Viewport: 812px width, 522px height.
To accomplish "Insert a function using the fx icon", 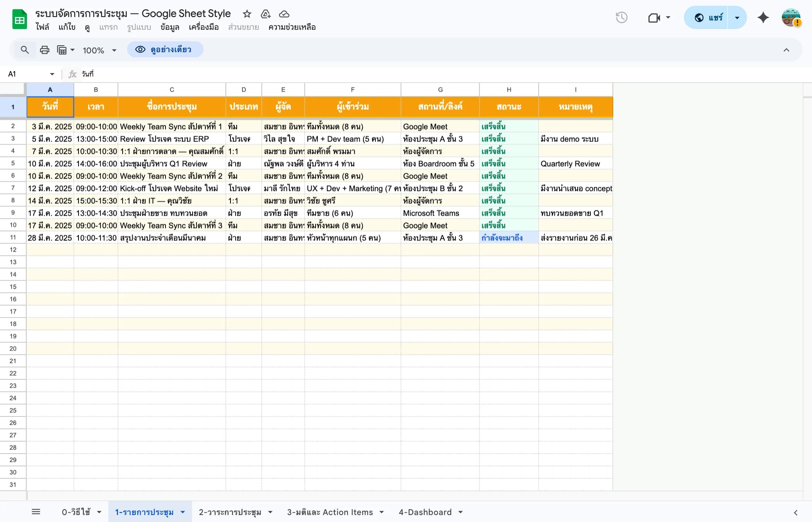I will 72,74.
